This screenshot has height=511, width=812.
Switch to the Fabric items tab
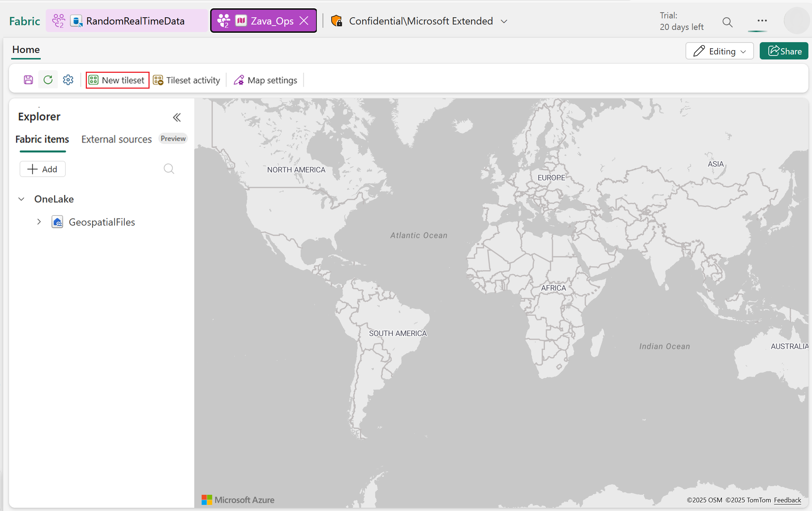tap(42, 139)
